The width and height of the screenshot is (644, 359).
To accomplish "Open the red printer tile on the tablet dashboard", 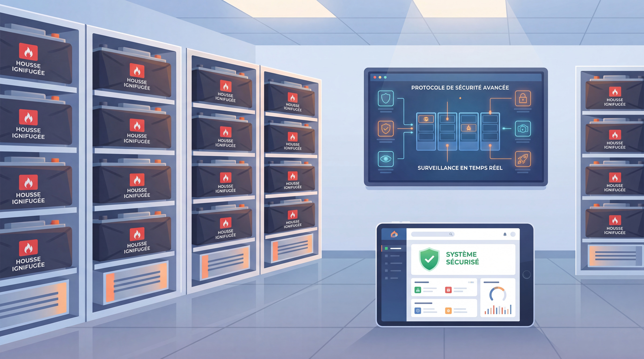I will click(x=448, y=290).
